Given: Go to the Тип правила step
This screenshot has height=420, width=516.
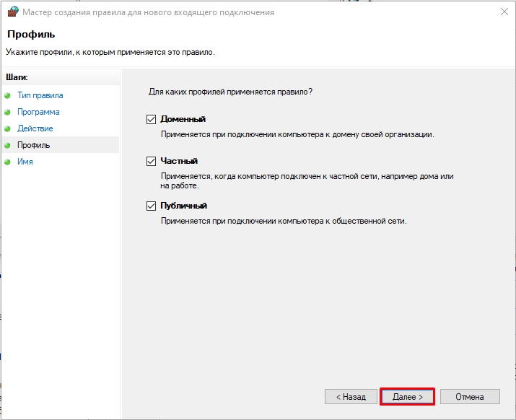Looking at the screenshot, I should point(40,95).
